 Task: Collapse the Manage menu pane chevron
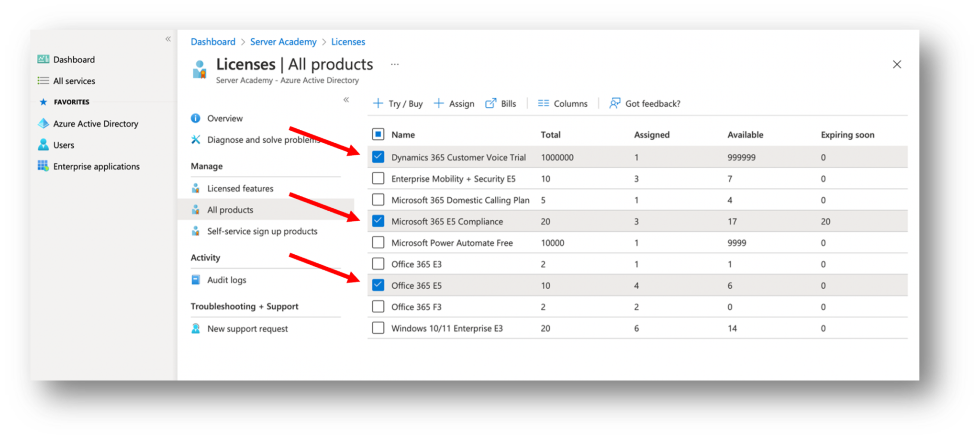tap(346, 100)
